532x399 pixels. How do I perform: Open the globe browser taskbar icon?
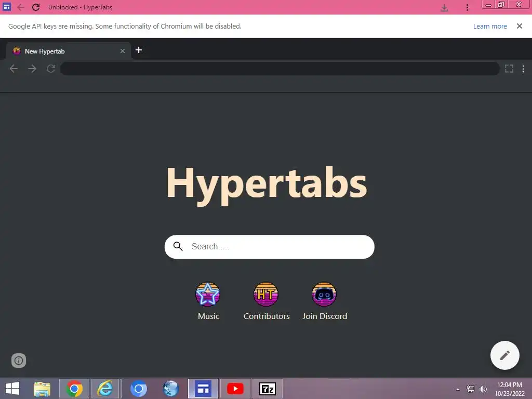pos(170,389)
